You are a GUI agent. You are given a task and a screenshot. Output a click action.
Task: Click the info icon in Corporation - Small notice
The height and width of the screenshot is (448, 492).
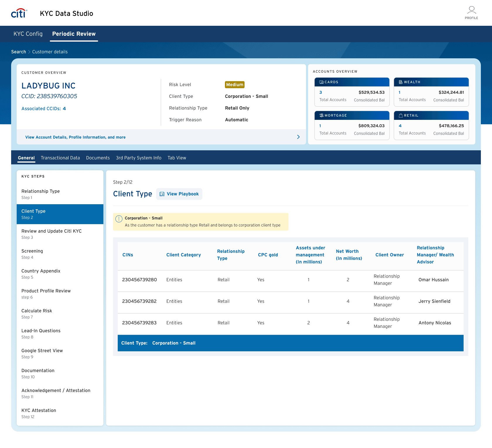(119, 219)
